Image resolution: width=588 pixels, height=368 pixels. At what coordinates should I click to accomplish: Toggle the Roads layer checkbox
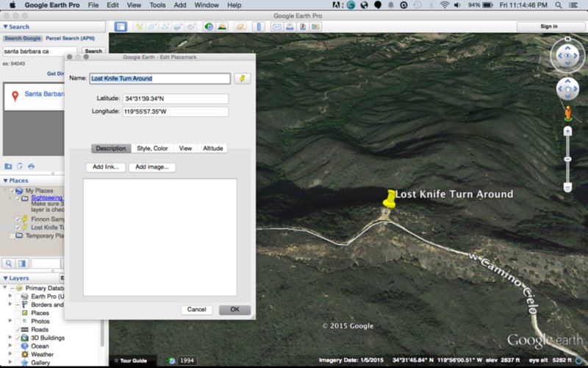point(18,329)
